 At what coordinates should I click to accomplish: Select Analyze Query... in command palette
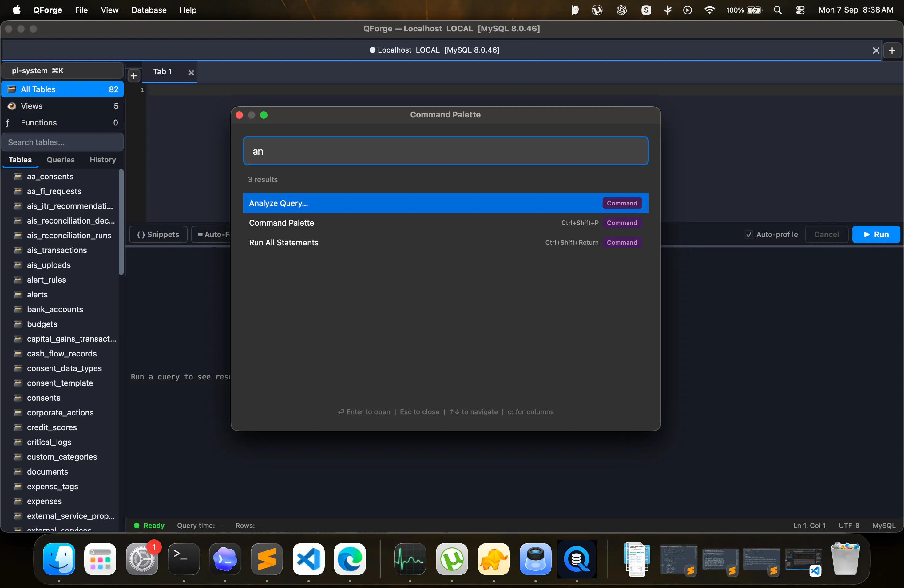click(446, 203)
